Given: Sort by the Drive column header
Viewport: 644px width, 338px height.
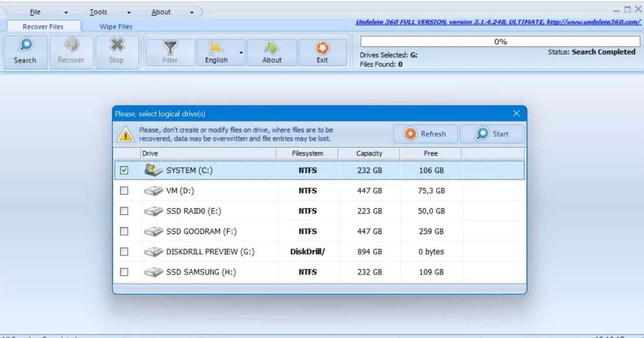Looking at the screenshot, I should click(209, 154).
